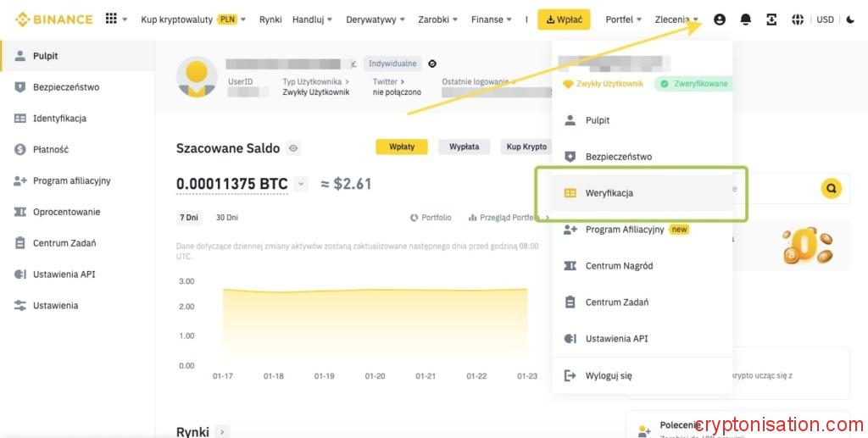Expand Rynki section arrow

point(222,432)
